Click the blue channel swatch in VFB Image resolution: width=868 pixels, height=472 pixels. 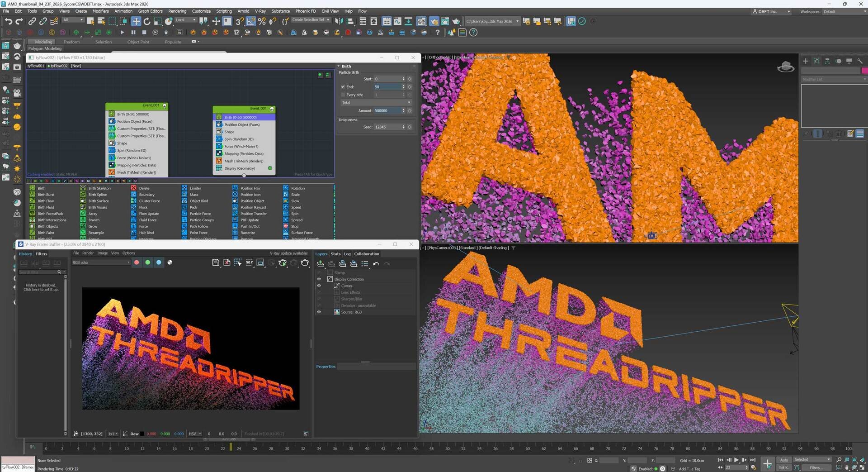point(159,262)
